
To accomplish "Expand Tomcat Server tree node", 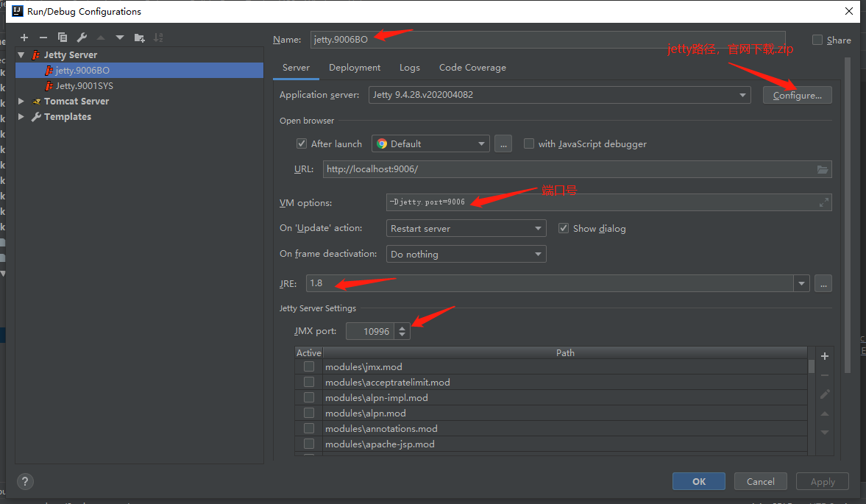I will (21, 101).
